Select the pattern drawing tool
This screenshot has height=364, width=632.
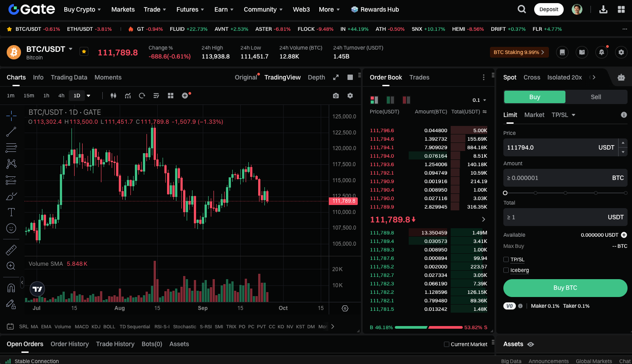(x=11, y=164)
